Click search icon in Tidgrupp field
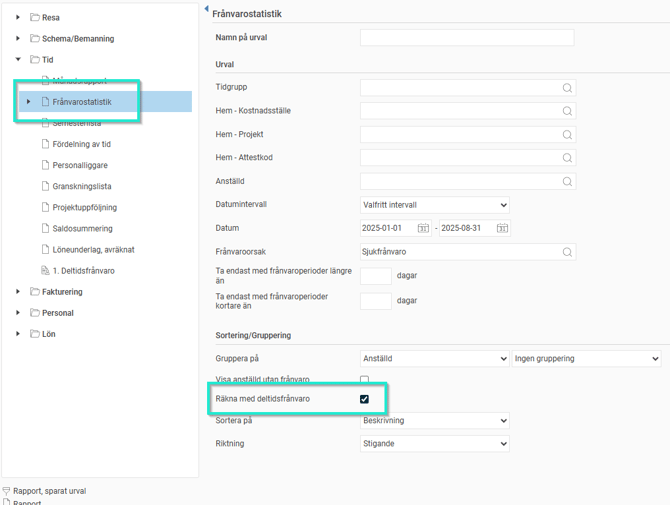 coord(567,88)
